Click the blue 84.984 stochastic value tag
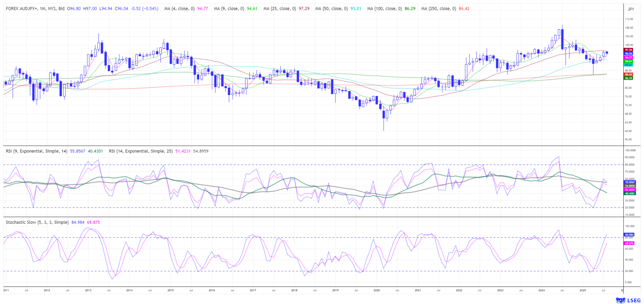The width and height of the screenshot is (644, 304). point(629,234)
